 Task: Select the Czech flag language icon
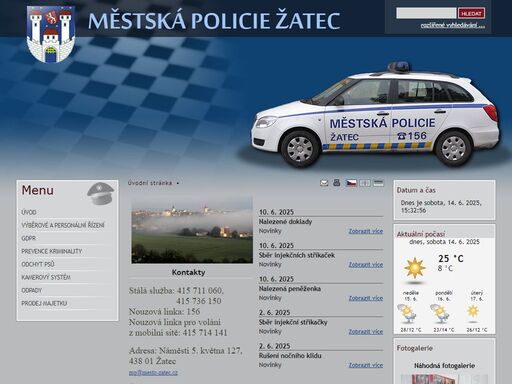click(x=351, y=183)
